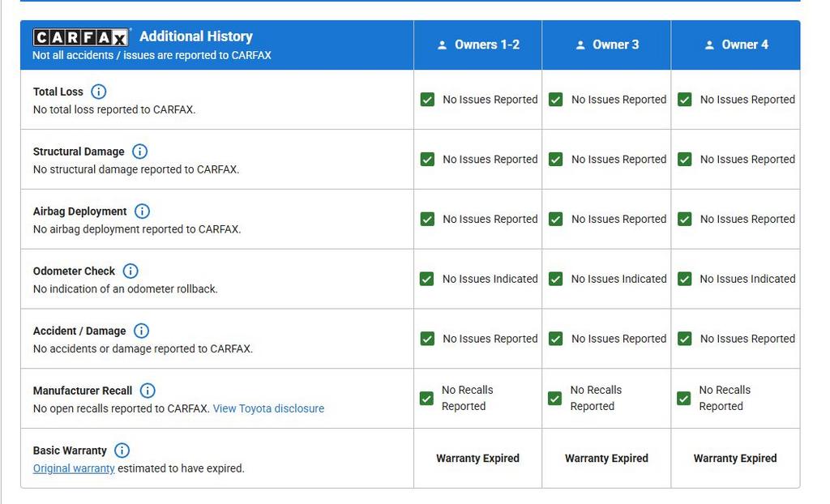This screenshot has width=830, height=504.
Task: Click Accident / Damage checkmark under Owner 3
Action: click(556, 339)
